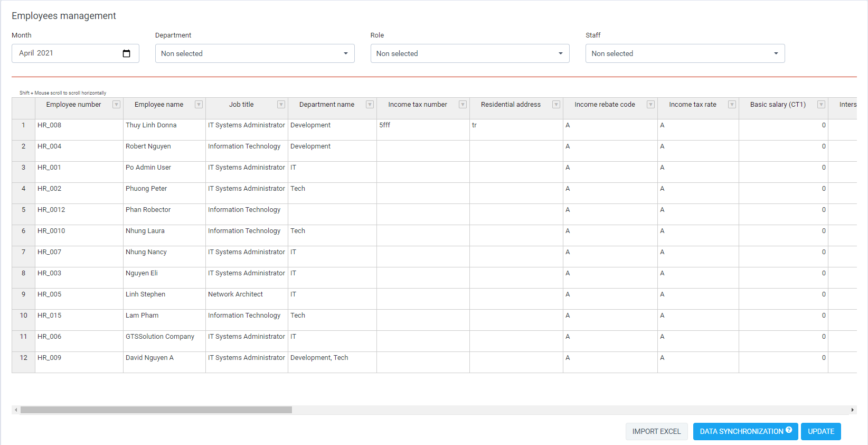Click the Update button
The height and width of the screenshot is (445, 868).
pos(821,431)
